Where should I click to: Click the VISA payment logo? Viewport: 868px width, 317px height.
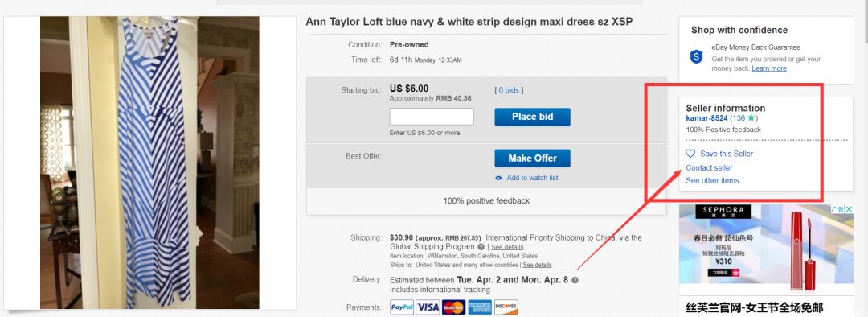428,307
